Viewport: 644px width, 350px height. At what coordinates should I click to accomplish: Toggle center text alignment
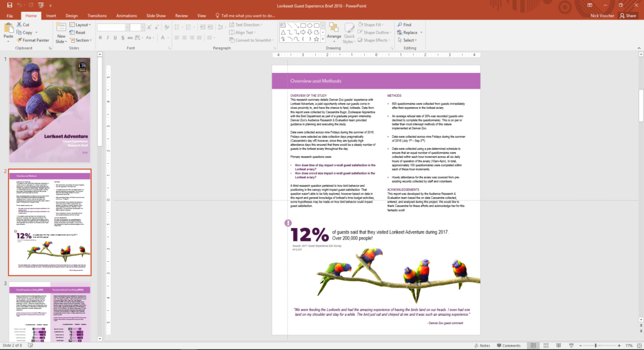[x=184, y=38]
